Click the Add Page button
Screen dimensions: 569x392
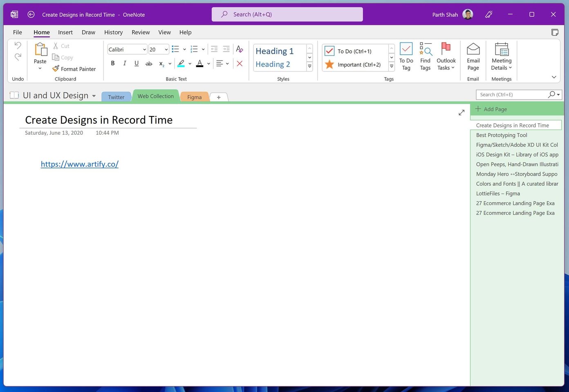pos(491,109)
